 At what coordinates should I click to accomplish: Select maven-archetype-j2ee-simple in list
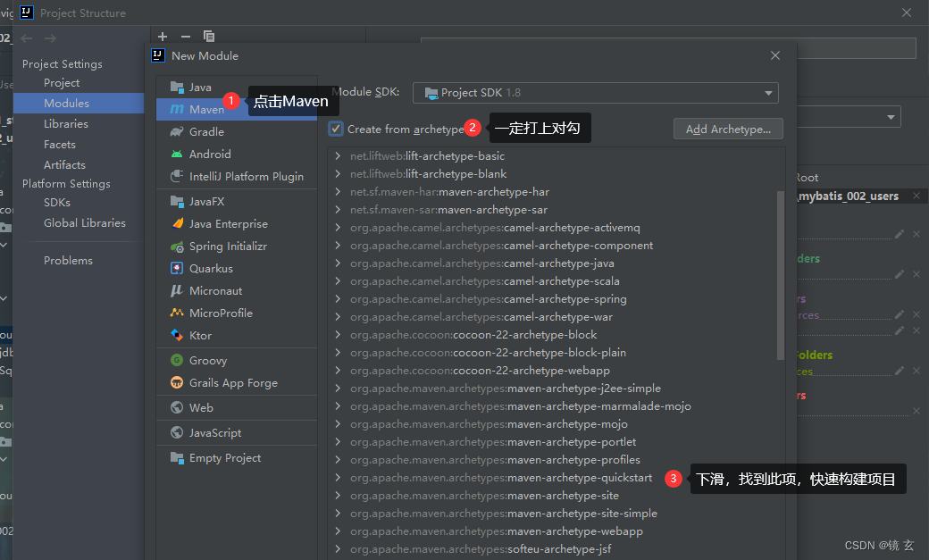506,389
